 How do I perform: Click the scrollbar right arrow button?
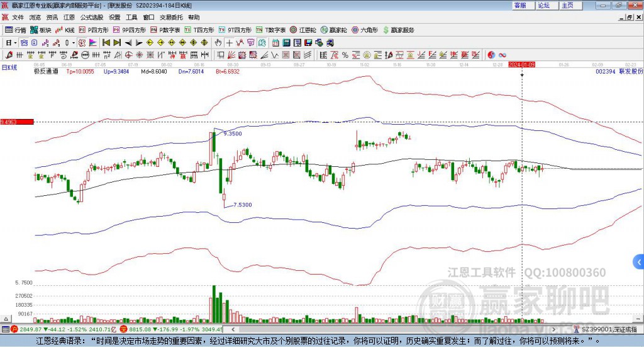tap(553, 329)
